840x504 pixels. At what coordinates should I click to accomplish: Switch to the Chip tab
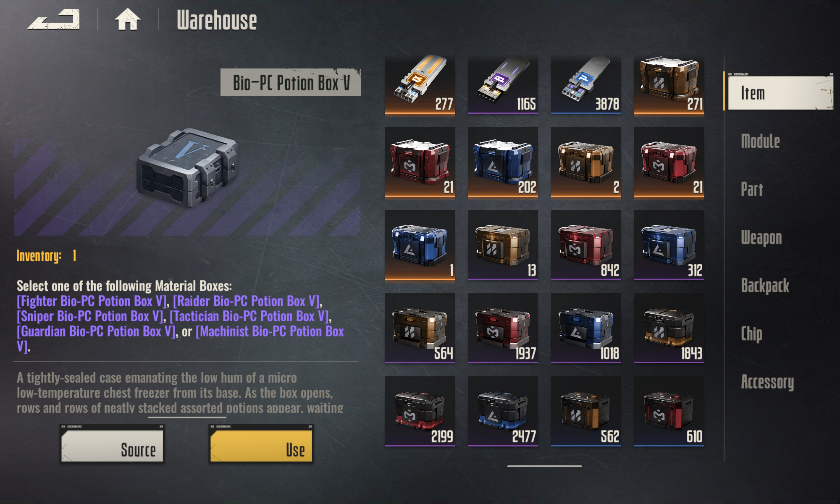click(x=751, y=334)
